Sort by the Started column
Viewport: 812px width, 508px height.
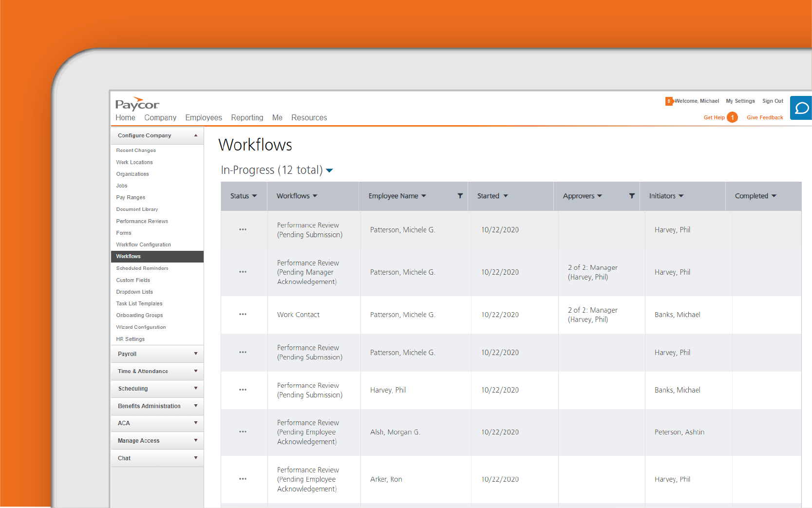point(492,196)
